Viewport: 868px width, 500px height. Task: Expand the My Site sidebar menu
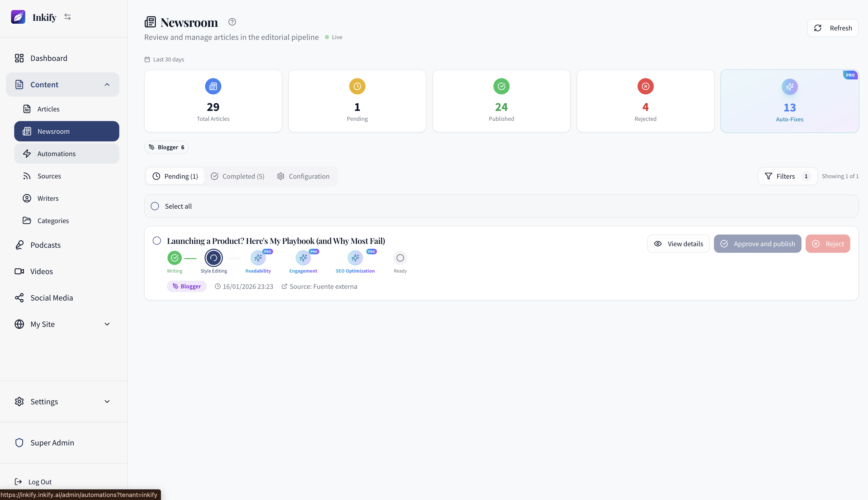(x=107, y=324)
